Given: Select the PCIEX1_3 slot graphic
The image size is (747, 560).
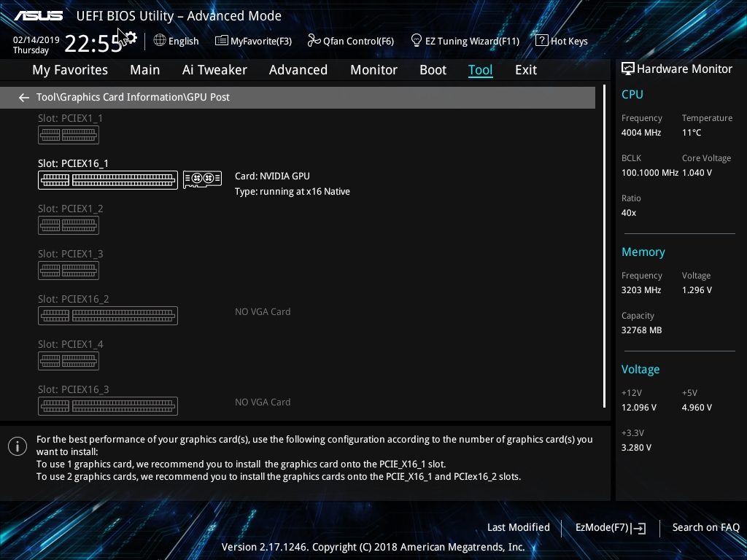Looking at the screenshot, I should (x=69, y=271).
